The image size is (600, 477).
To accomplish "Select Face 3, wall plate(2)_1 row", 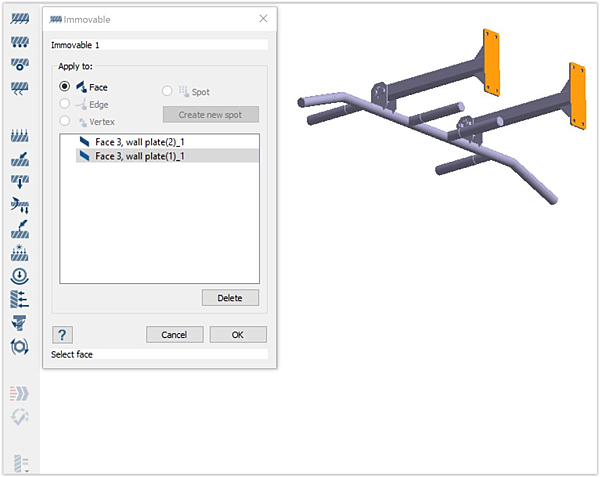I will point(167,142).
